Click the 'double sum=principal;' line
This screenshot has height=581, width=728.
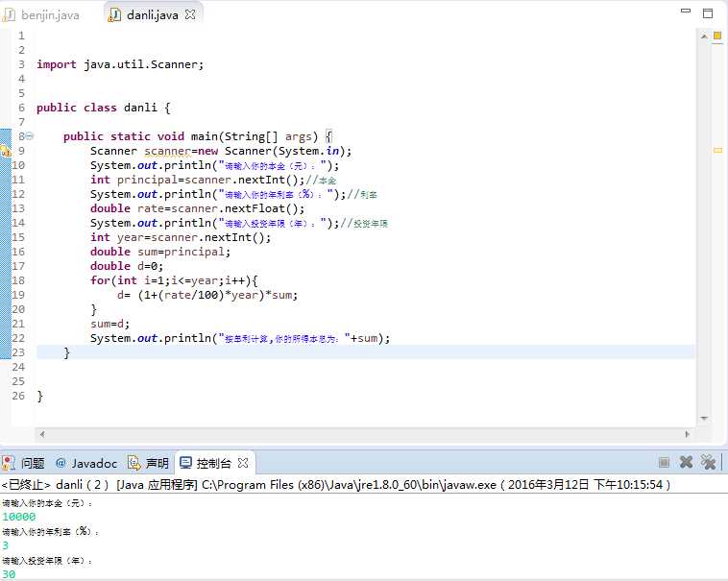point(160,252)
